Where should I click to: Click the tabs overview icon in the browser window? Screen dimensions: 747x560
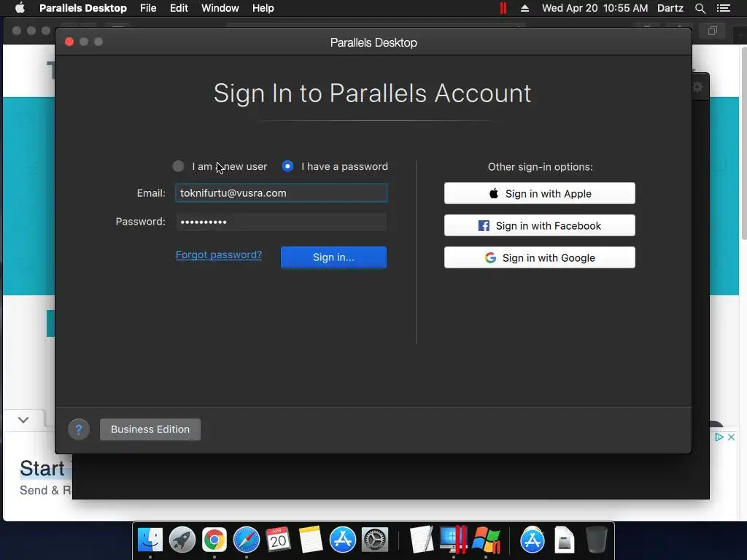[712, 31]
